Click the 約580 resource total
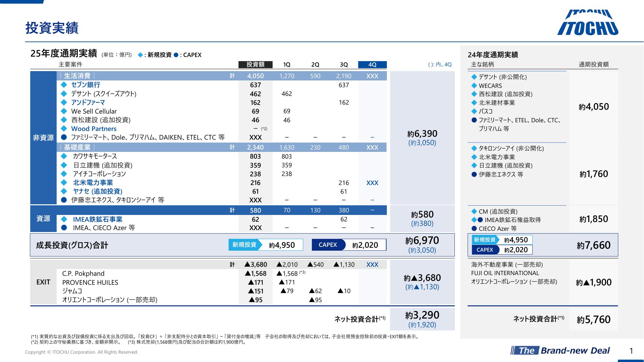The height and width of the screenshot is (362, 644). click(422, 214)
